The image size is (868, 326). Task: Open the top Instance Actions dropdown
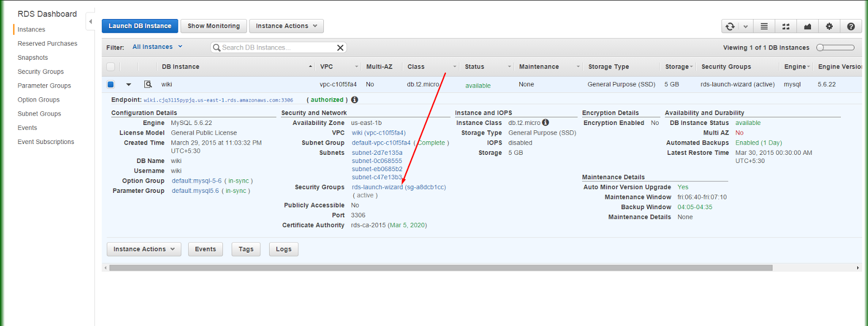coord(286,26)
